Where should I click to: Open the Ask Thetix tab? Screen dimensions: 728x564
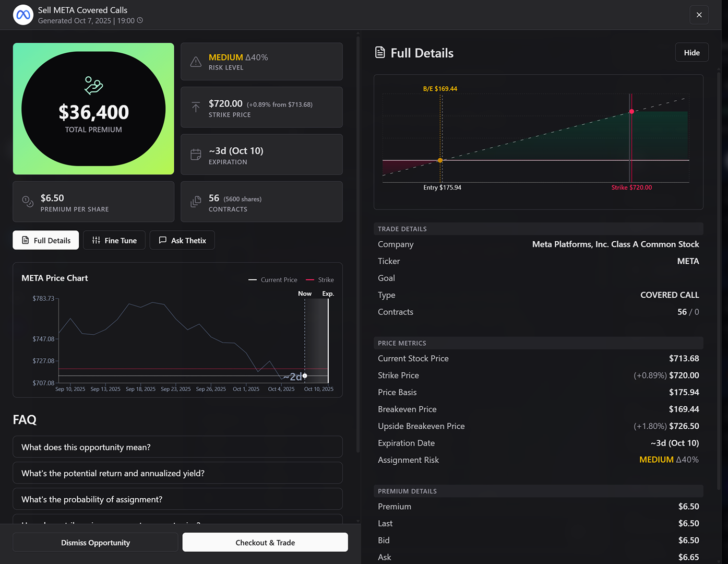(182, 240)
